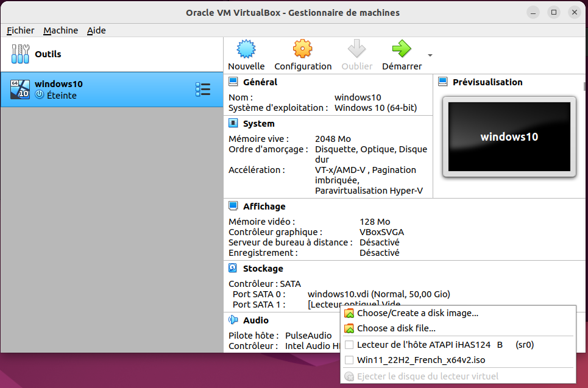Image resolution: width=588 pixels, height=388 pixels.
Task: Select Choose/Create a disk image… entry
Action: point(458,313)
